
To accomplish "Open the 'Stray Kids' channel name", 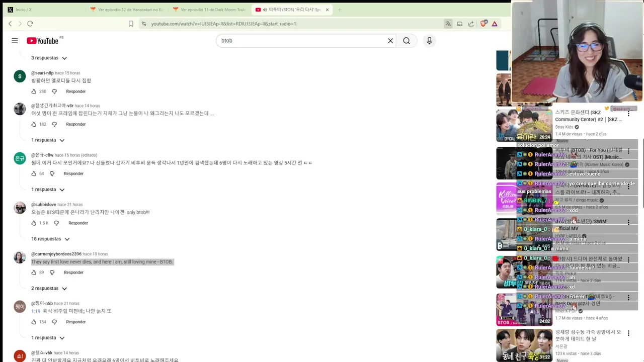I will (x=564, y=127).
